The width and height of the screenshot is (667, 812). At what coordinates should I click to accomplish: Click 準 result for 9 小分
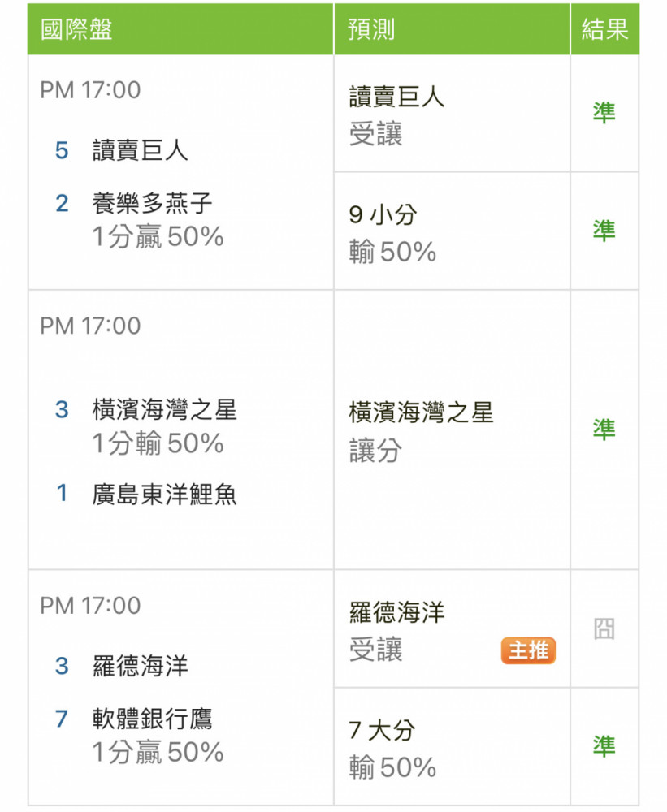[x=604, y=231]
